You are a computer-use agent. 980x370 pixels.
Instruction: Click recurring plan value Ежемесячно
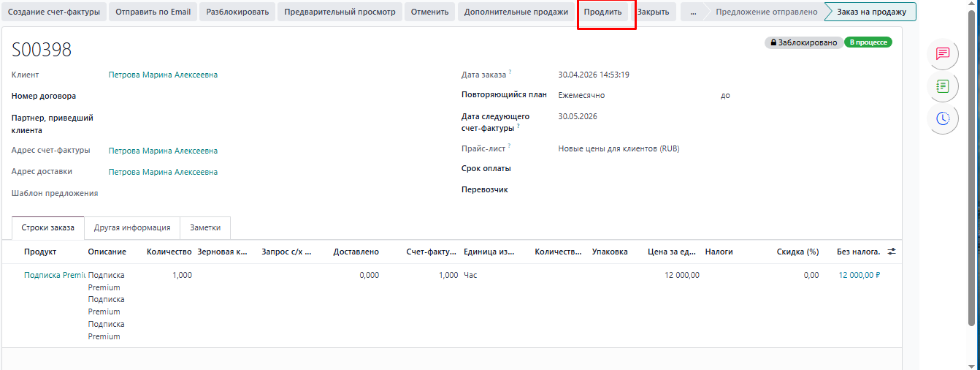pyautogui.click(x=581, y=95)
